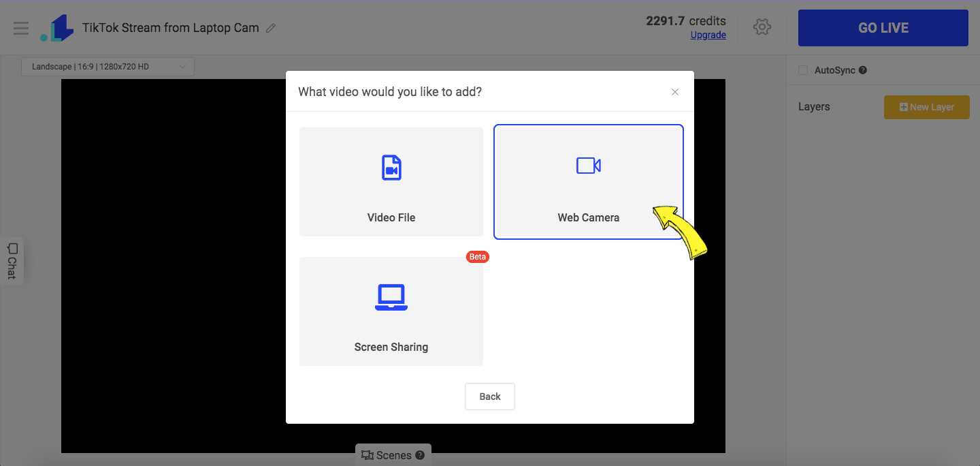Click the Beta badge on Screen Sharing
This screenshot has height=466, width=980.
pyautogui.click(x=477, y=256)
